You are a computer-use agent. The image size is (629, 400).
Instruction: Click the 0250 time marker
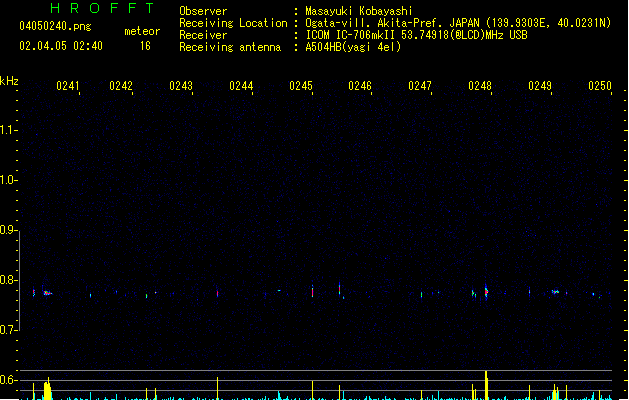point(600,85)
